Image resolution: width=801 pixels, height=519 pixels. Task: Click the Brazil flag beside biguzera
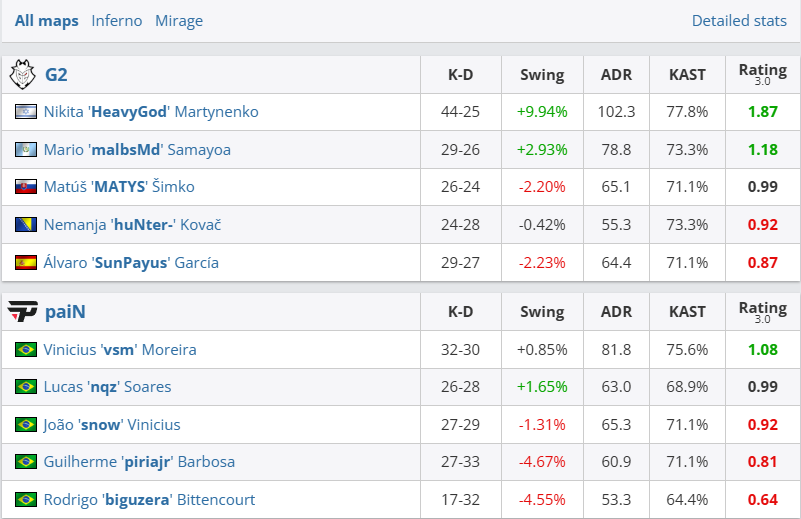pos(26,500)
